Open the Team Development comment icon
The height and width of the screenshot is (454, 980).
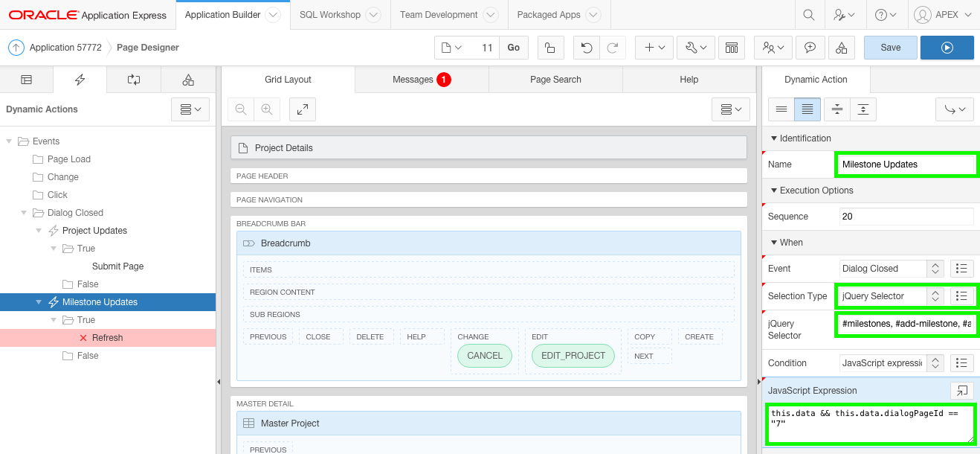click(x=810, y=48)
